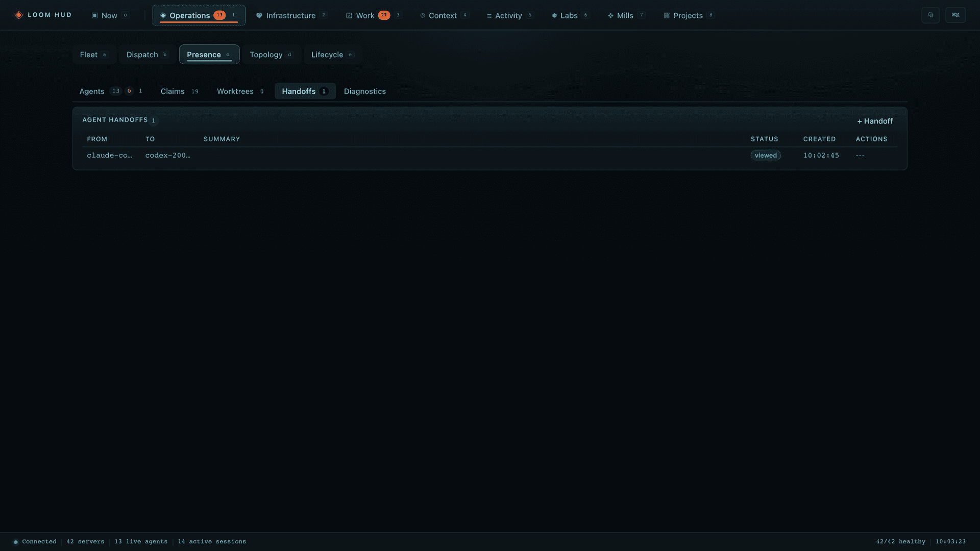Select the claude-co… sender cell

tap(110, 156)
